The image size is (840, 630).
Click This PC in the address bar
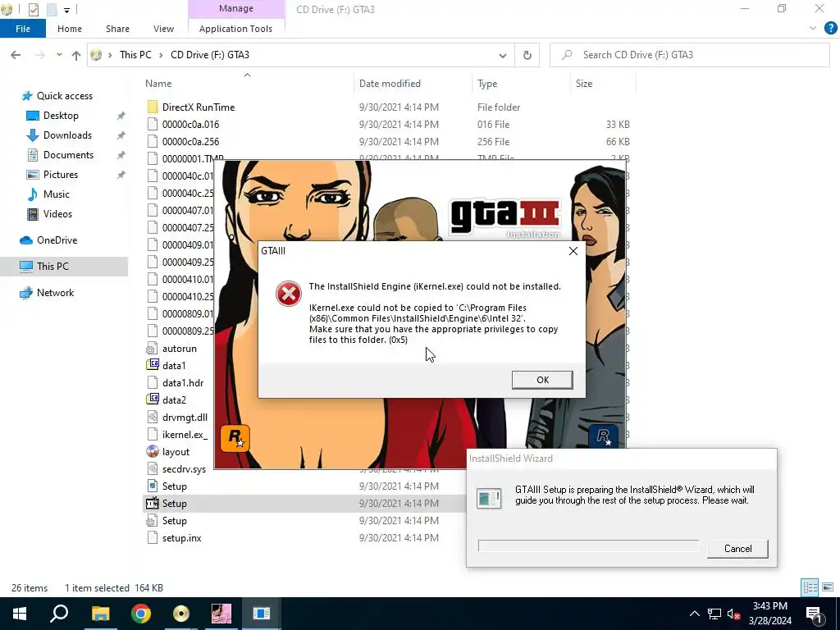point(135,55)
